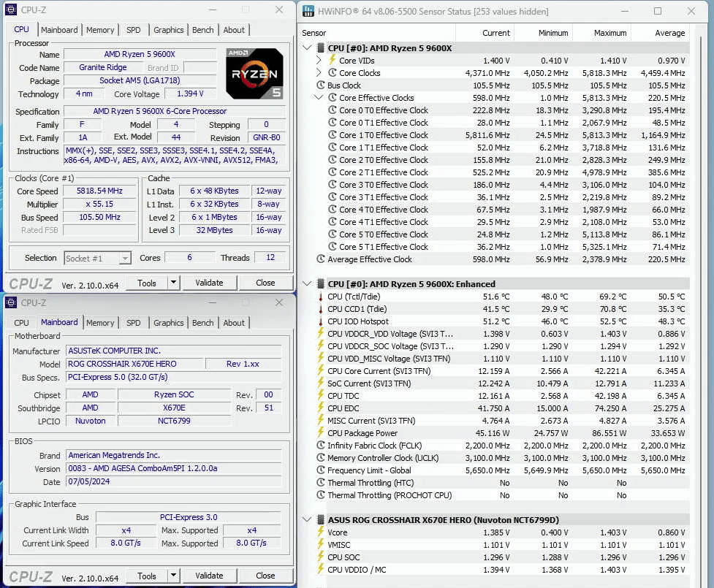
Task: Click Validate in the lower CPU-Z window
Action: 209,576
